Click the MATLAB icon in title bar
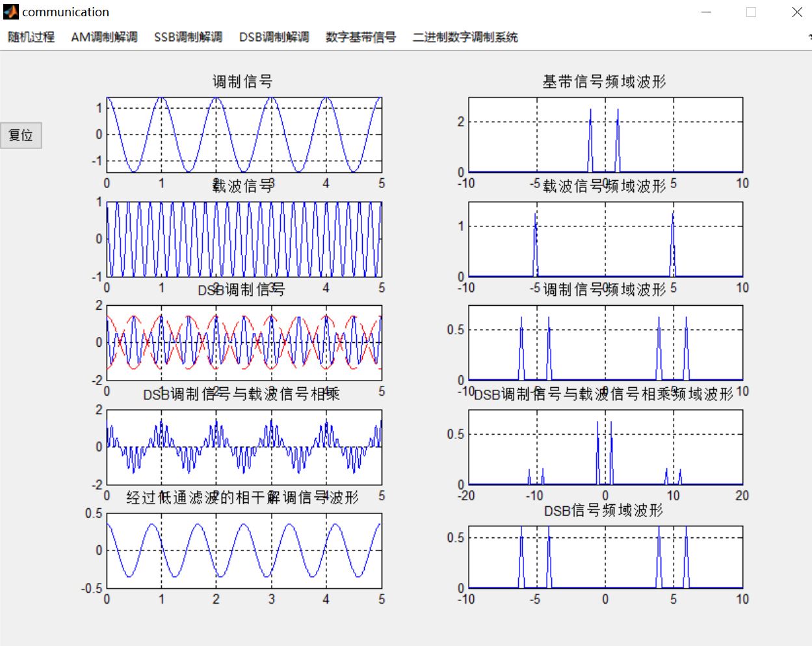 [11, 12]
